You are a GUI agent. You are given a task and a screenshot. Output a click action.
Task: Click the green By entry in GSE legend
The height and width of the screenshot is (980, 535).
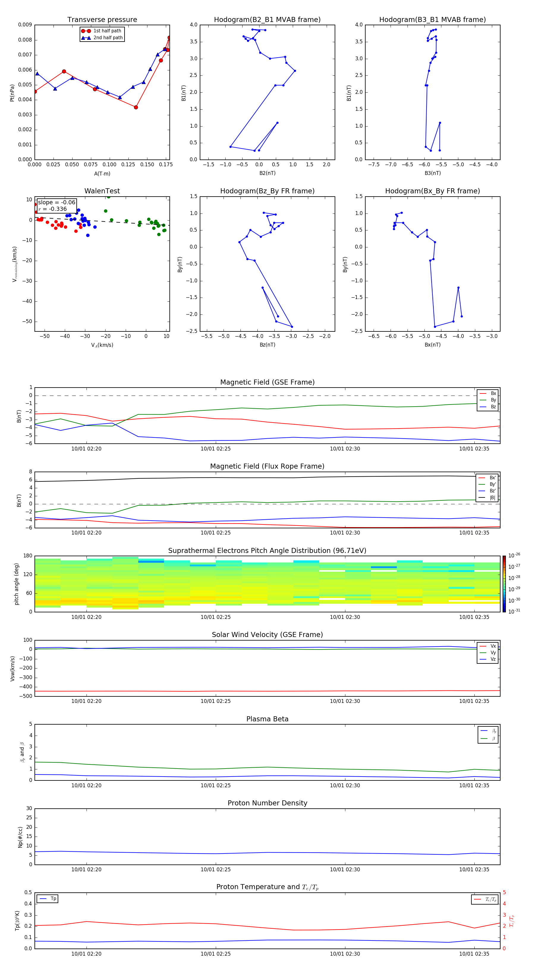pyautogui.click(x=487, y=400)
